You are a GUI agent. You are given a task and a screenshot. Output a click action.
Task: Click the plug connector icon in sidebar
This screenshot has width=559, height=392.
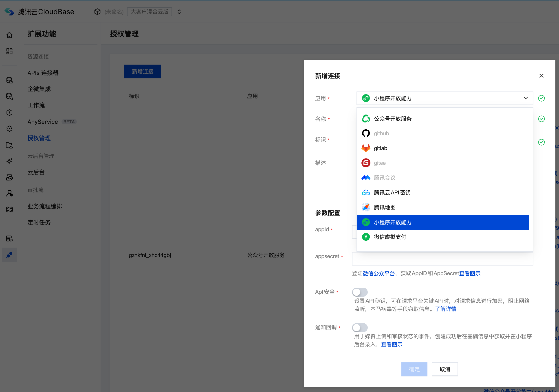pyautogui.click(x=9, y=255)
